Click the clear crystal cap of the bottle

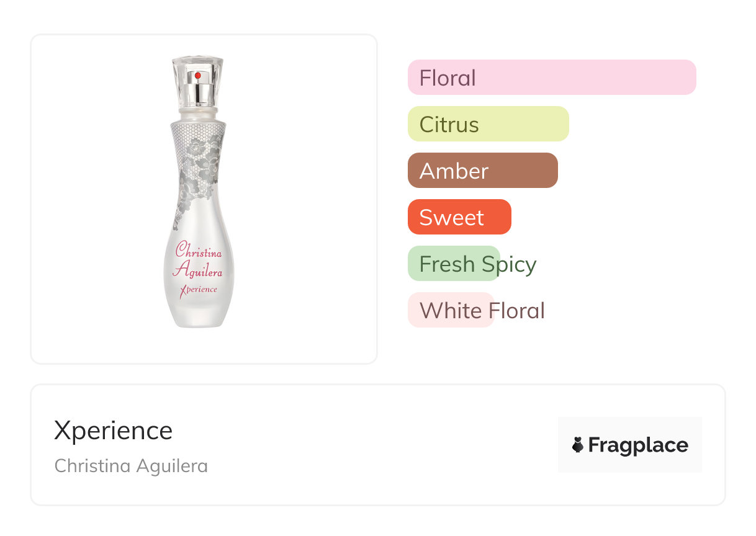point(197,67)
